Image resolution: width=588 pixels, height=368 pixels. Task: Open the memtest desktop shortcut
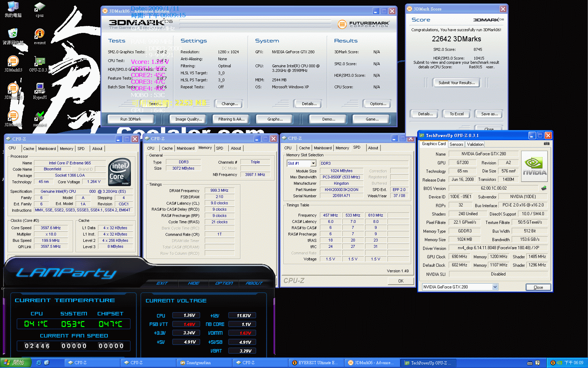tap(40, 118)
